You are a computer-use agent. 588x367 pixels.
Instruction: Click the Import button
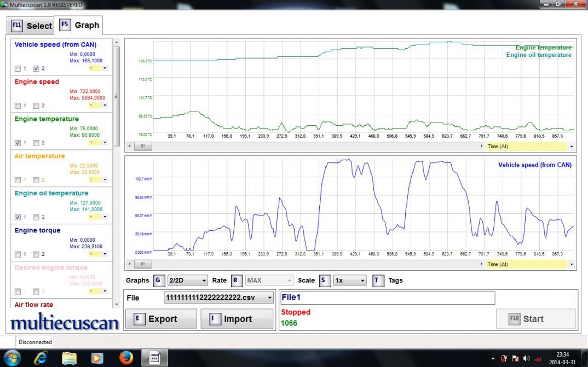click(237, 319)
